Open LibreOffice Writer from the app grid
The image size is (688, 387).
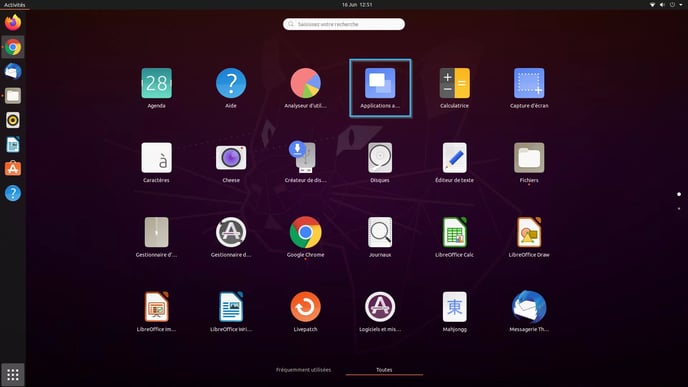[231, 307]
